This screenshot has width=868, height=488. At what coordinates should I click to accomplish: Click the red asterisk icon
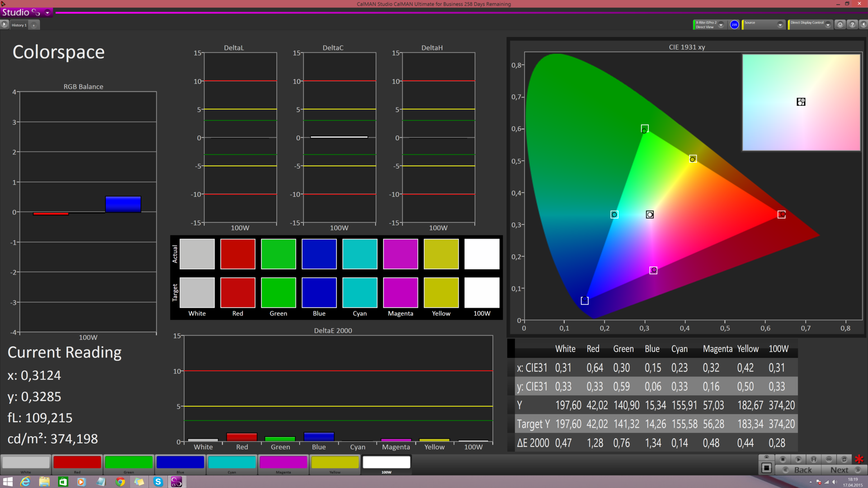pyautogui.click(x=859, y=459)
